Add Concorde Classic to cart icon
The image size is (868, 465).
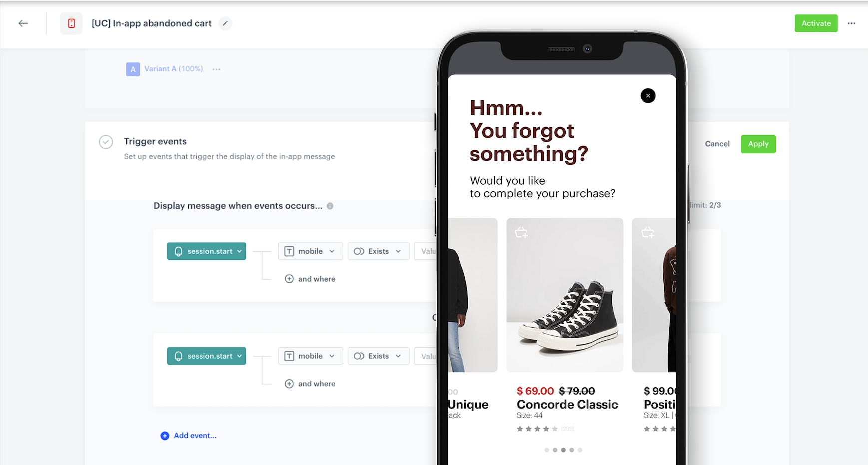pyautogui.click(x=521, y=232)
